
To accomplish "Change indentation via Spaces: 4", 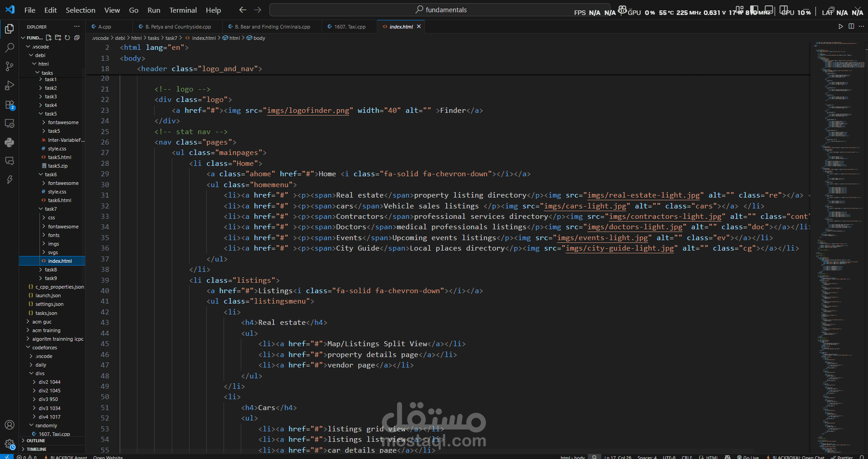I will click(647, 457).
